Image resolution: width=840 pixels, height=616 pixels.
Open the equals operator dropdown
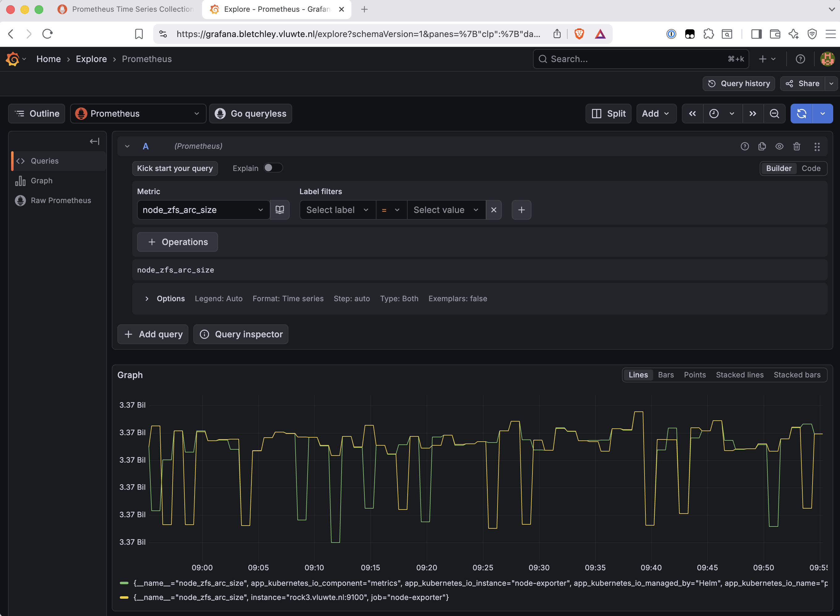pos(391,210)
